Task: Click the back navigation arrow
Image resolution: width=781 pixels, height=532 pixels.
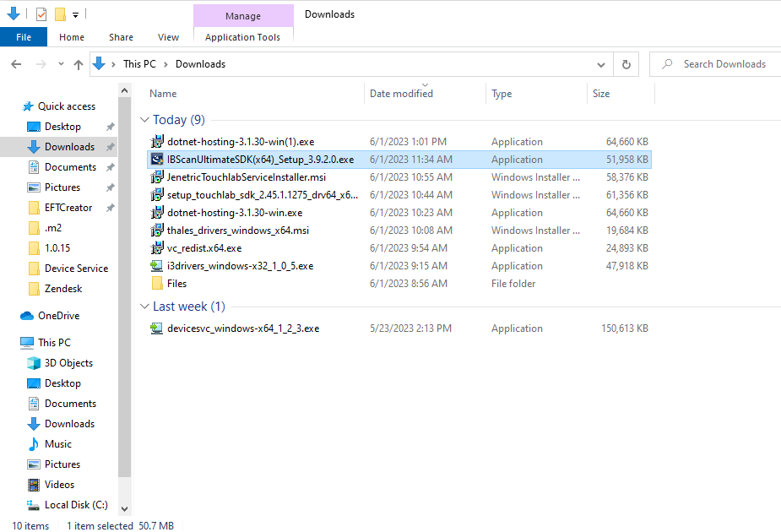Action: pos(17,63)
